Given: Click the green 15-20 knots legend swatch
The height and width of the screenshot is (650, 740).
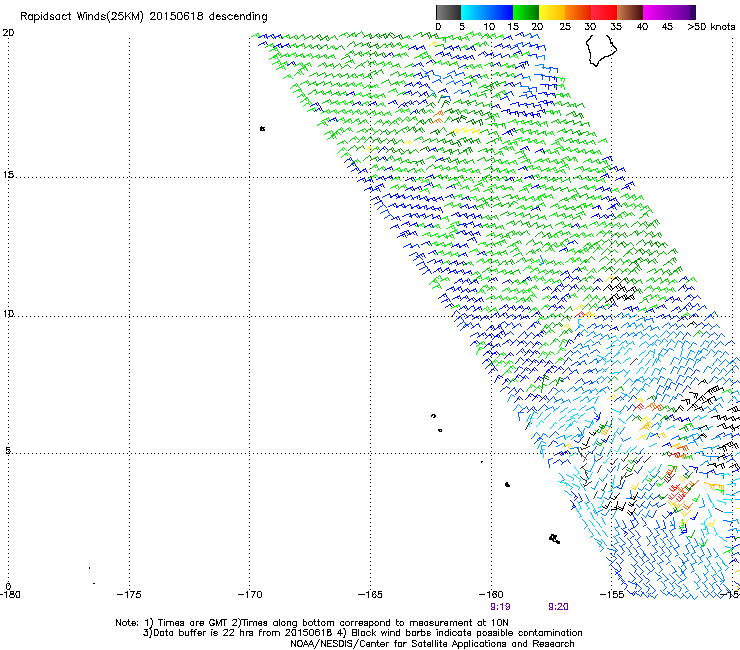Looking at the screenshot, I should tap(526, 12).
